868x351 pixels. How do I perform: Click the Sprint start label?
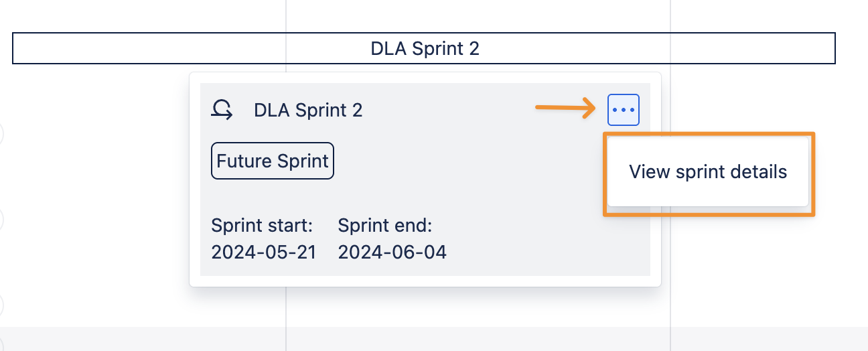pos(262,225)
